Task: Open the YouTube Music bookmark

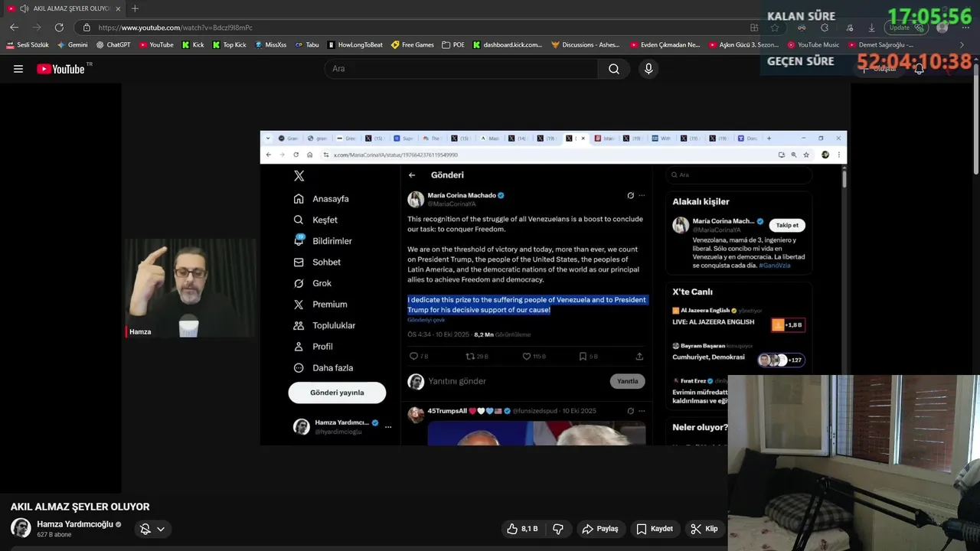Action: 813,45
